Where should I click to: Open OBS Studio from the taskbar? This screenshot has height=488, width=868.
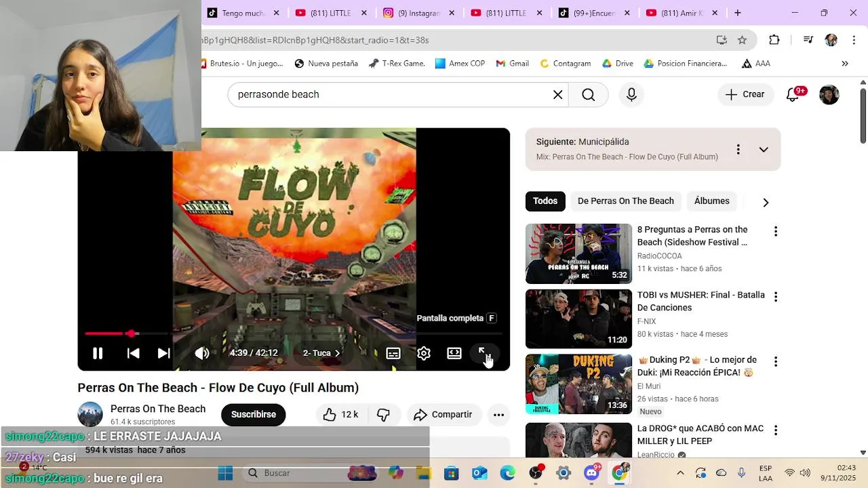coord(536,472)
